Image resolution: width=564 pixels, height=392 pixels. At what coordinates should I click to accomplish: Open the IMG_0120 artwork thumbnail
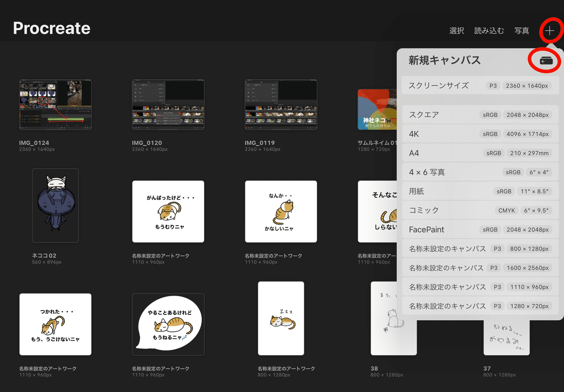pyautogui.click(x=168, y=104)
